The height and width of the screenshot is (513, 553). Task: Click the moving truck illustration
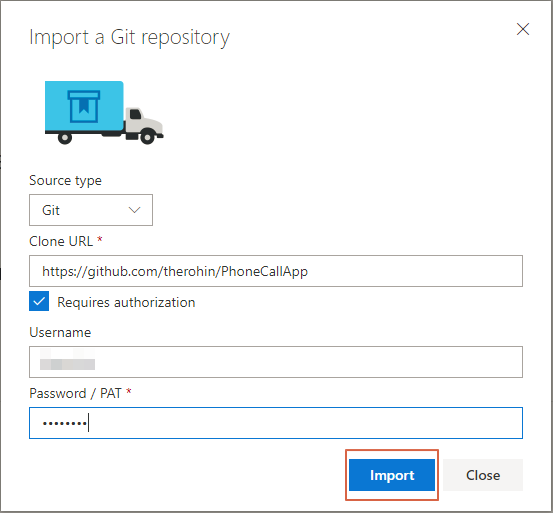click(104, 113)
